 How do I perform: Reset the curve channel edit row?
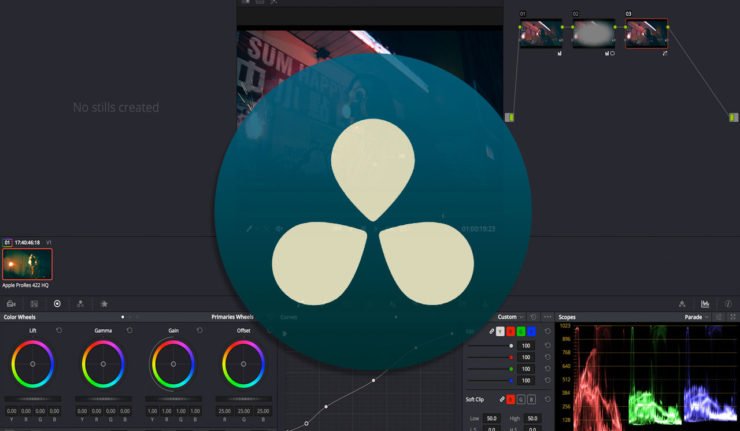point(547,331)
